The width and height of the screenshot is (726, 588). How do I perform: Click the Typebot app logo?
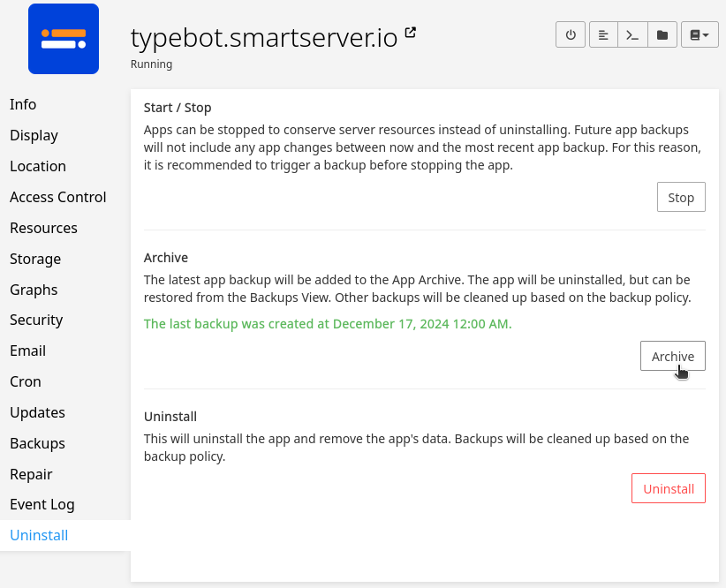coord(64,39)
